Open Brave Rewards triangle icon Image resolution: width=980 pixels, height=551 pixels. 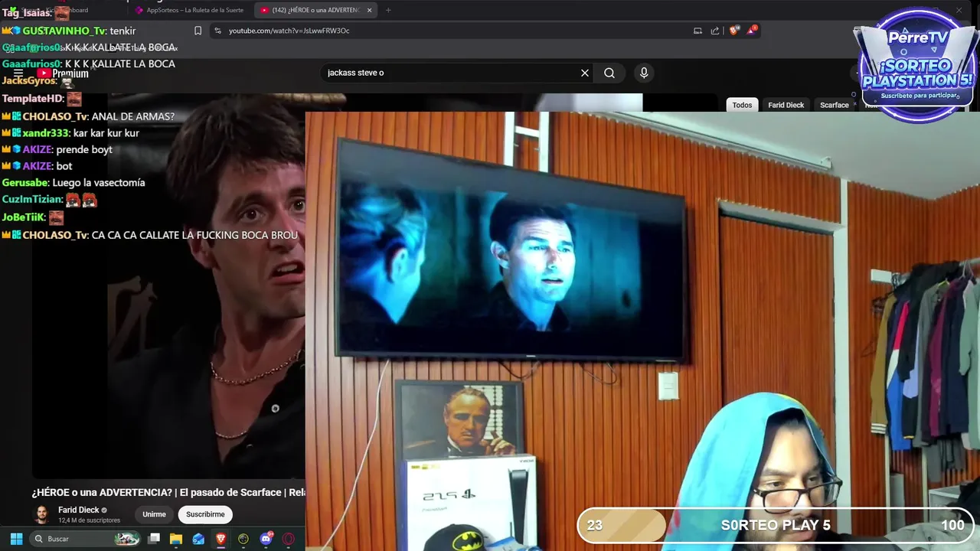753,31
